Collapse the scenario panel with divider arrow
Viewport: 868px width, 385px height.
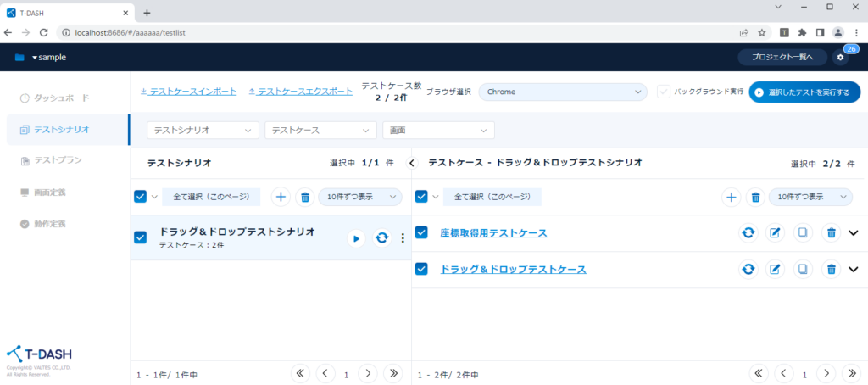[412, 162]
